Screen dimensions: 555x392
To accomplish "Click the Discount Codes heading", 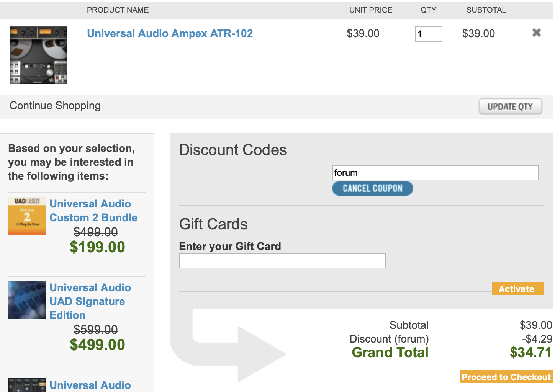I will pos(233,150).
